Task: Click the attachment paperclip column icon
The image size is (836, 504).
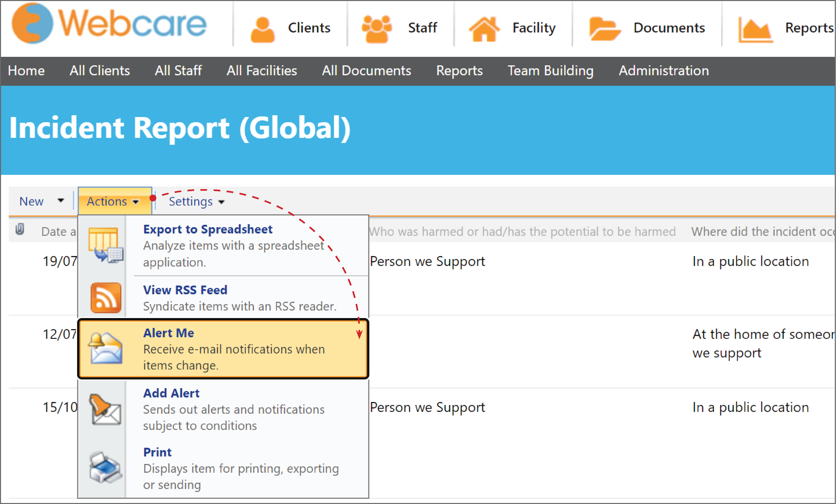Action: [20, 229]
